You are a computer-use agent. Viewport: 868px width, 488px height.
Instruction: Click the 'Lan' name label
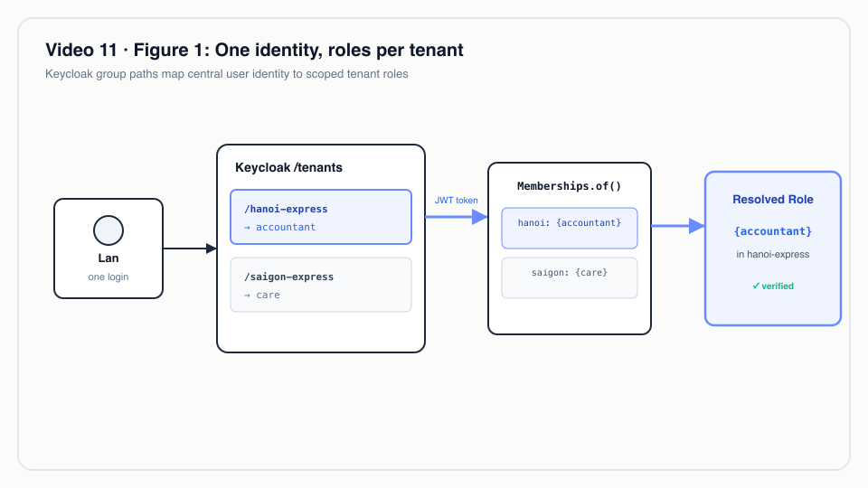(x=108, y=258)
